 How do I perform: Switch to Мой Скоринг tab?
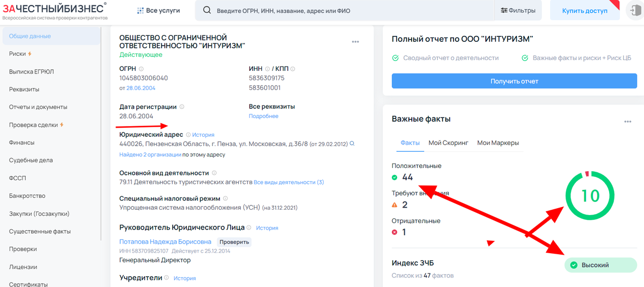[x=449, y=143]
